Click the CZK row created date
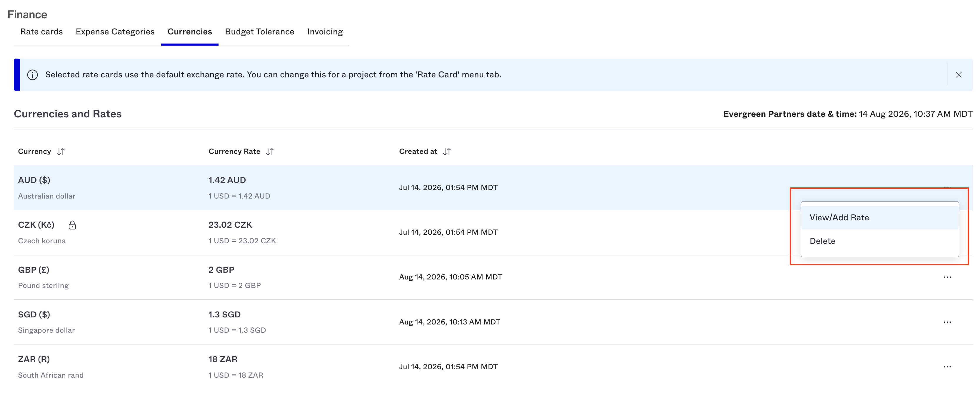980x393 pixels. tap(448, 232)
